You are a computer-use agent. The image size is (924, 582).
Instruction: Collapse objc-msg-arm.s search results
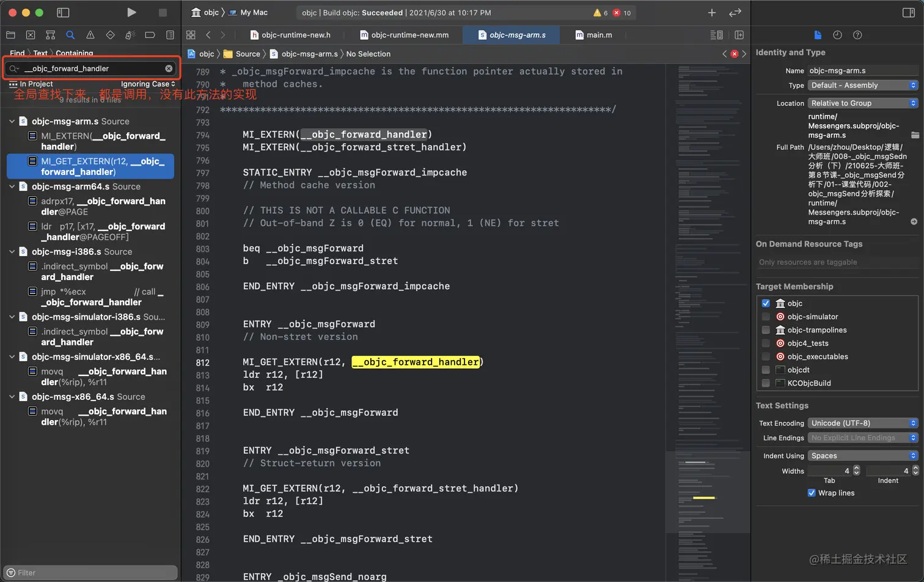[x=12, y=121]
